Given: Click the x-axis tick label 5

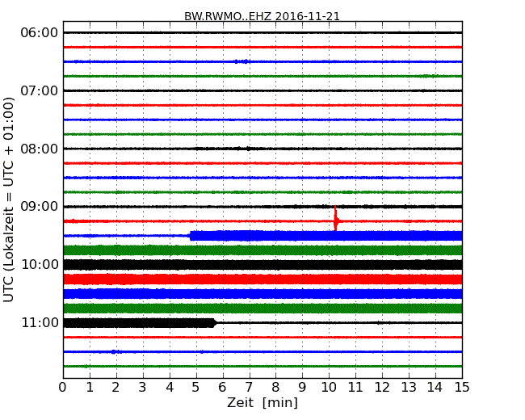Looking at the screenshot, I should click(195, 387).
